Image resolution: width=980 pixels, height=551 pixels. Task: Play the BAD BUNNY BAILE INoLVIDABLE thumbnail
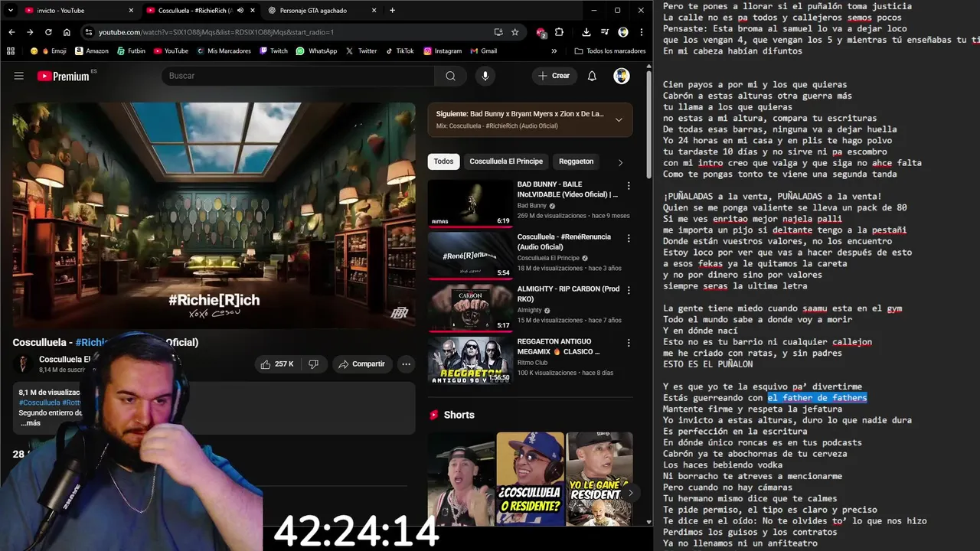click(470, 203)
